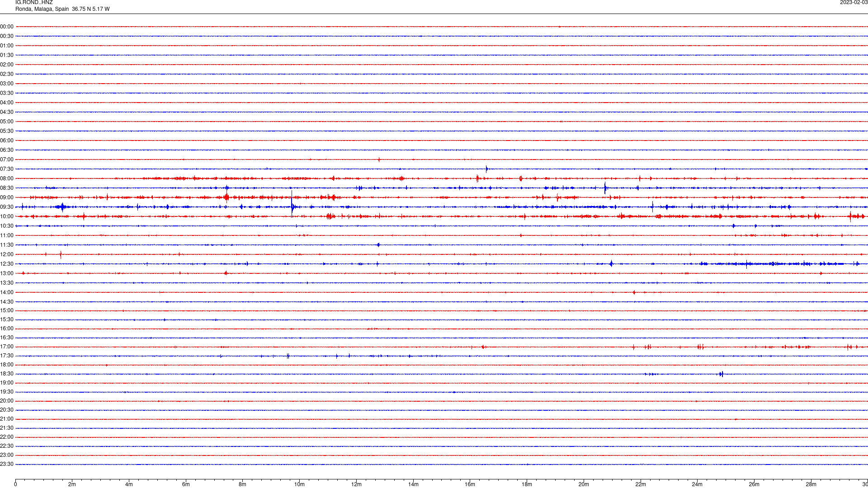The width and height of the screenshot is (868, 488).
Task: Click the 26m tick on time axis
Action: click(x=754, y=484)
